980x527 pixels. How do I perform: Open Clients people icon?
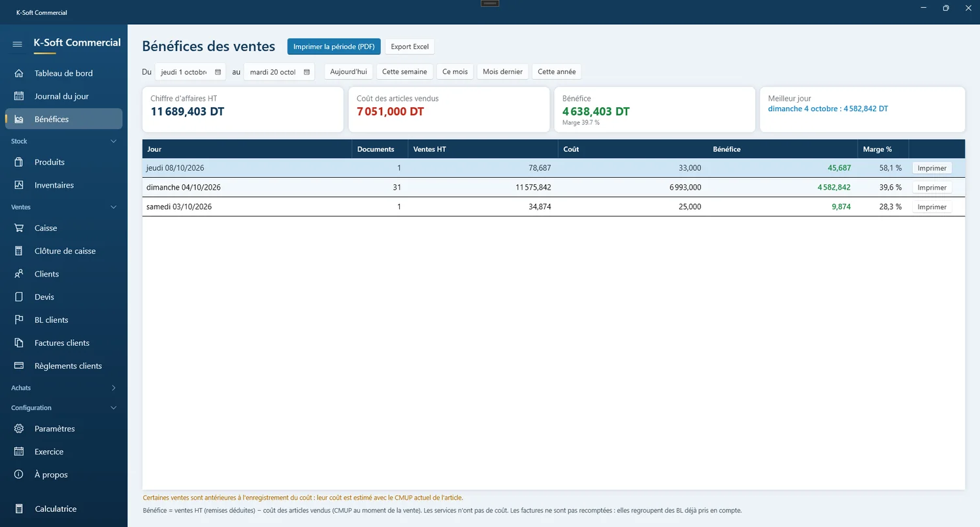click(x=19, y=274)
